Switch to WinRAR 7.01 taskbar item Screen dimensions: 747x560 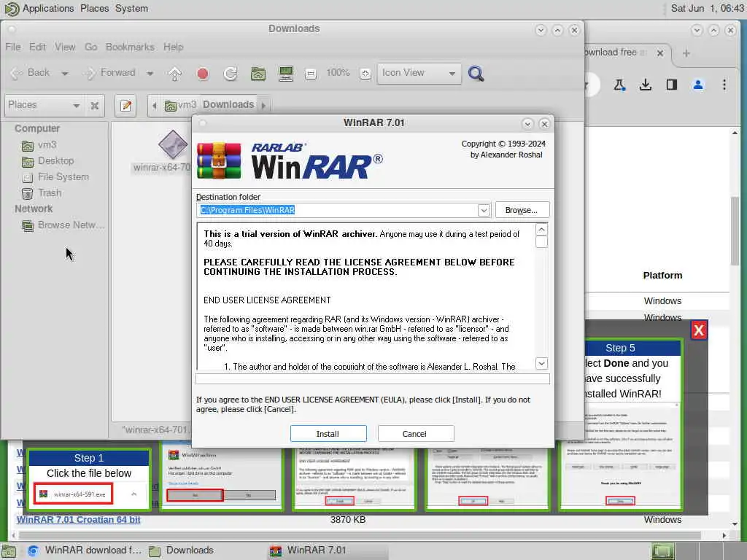click(x=328, y=551)
